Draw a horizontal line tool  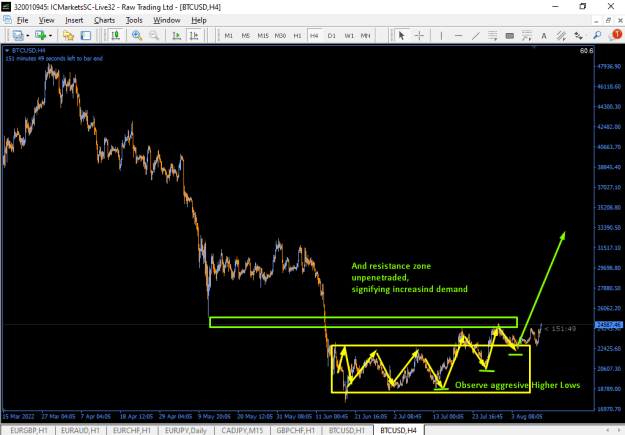click(x=458, y=35)
